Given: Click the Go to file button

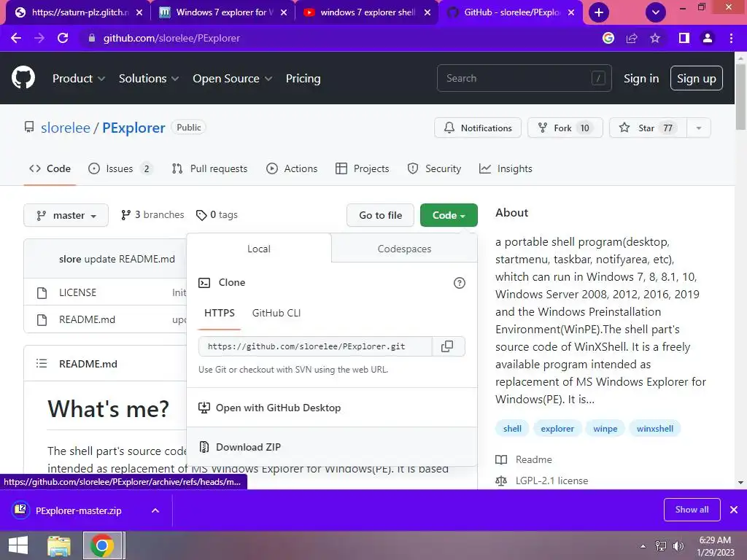Looking at the screenshot, I should coord(380,215).
